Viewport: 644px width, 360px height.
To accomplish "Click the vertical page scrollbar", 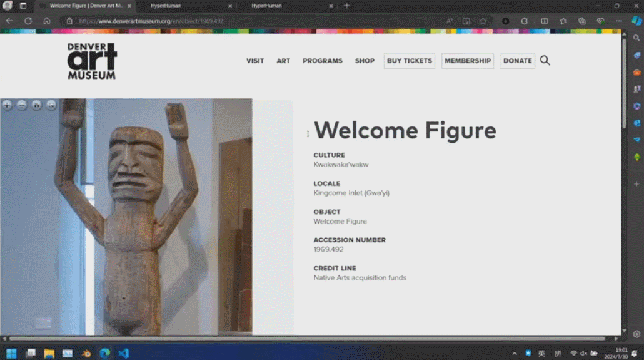I will click(624, 85).
